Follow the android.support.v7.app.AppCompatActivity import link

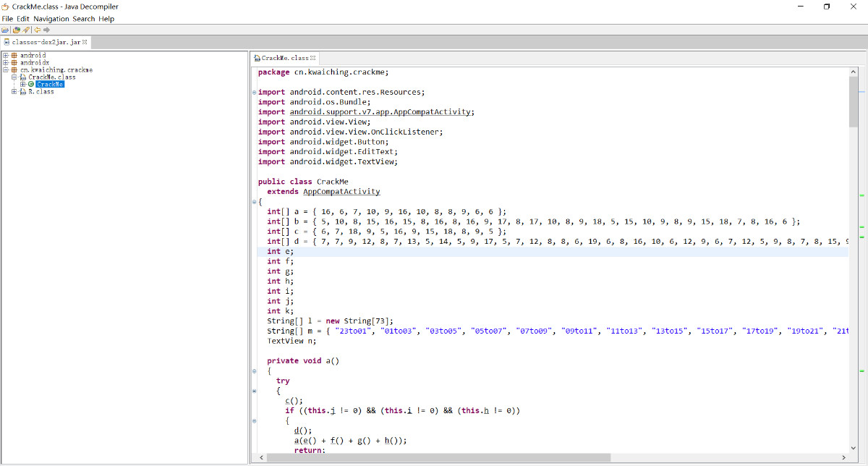click(380, 112)
